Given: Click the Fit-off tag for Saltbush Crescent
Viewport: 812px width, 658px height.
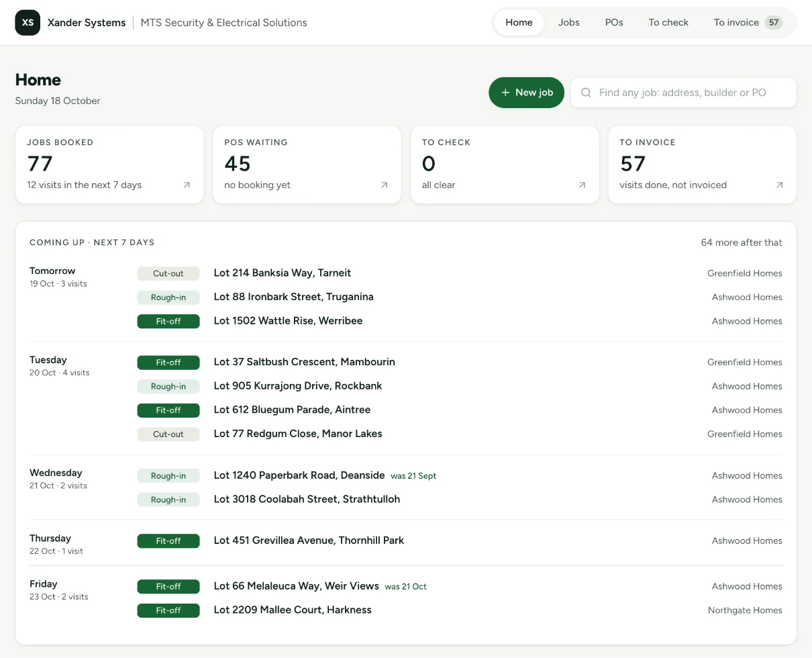Looking at the screenshot, I should 168,363.
